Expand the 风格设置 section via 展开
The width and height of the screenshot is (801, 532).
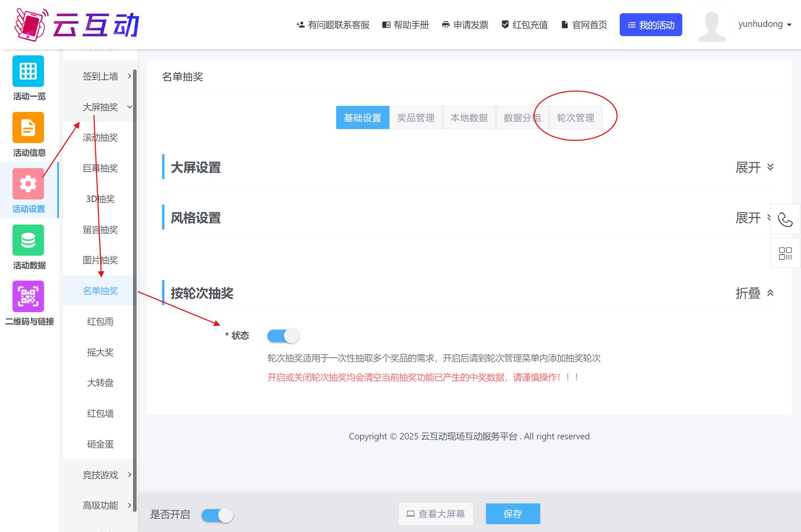(x=747, y=217)
